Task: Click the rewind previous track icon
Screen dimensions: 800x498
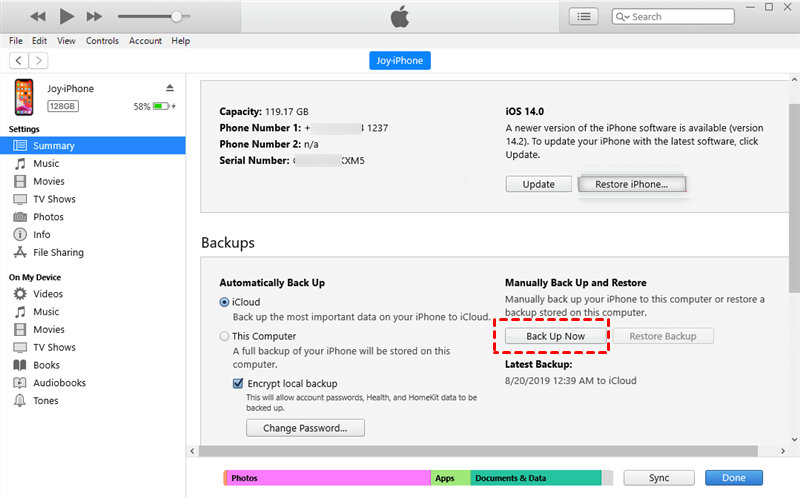Action: 38,17
